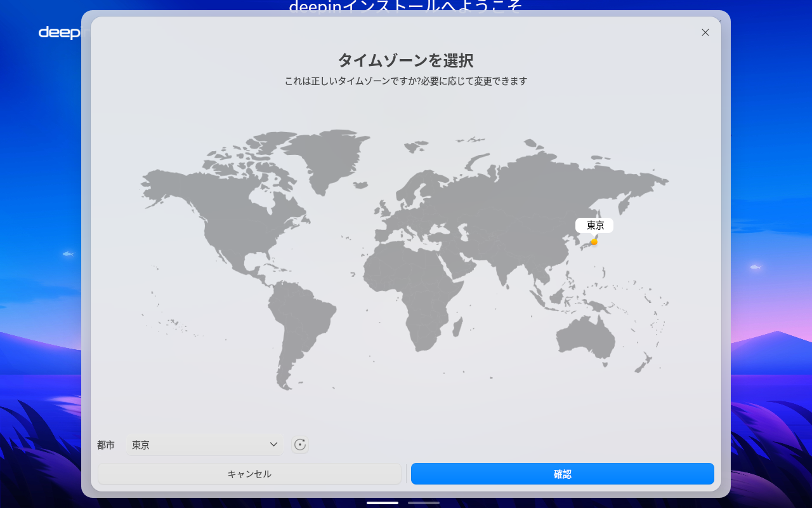Click the orange Tokyo location marker on map
812x508 pixels.
594,241
